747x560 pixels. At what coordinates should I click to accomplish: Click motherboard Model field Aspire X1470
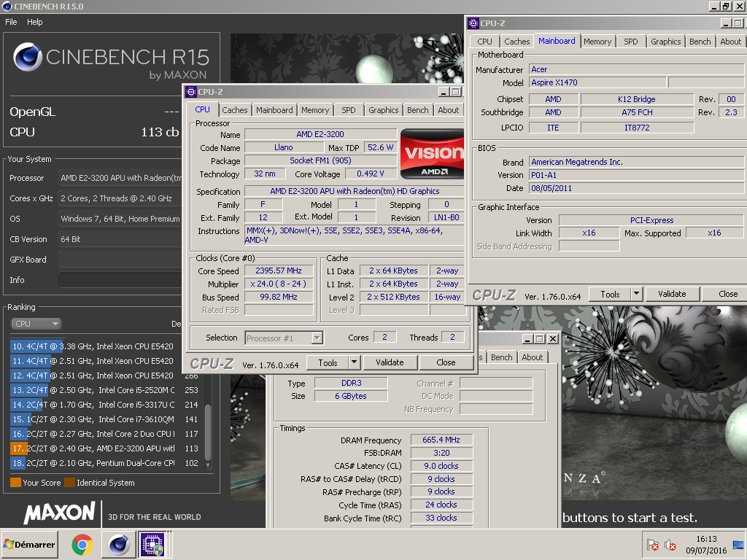click(x=597, y=82)
